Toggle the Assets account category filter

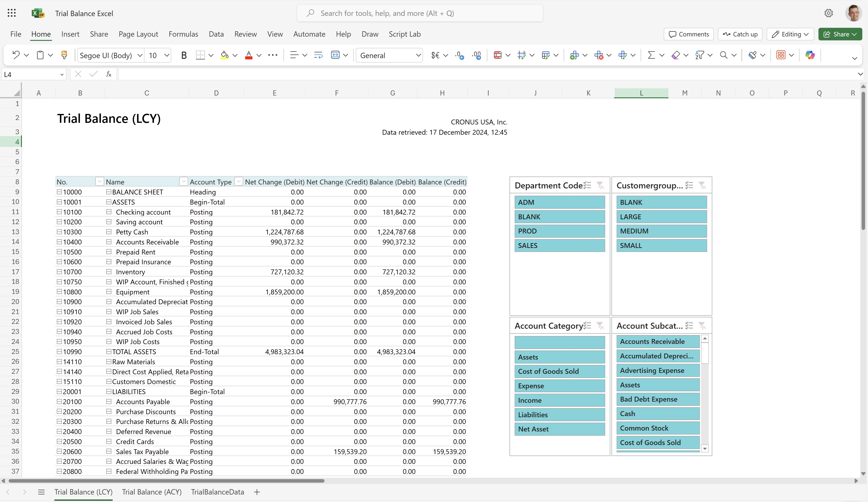[559, 357]
